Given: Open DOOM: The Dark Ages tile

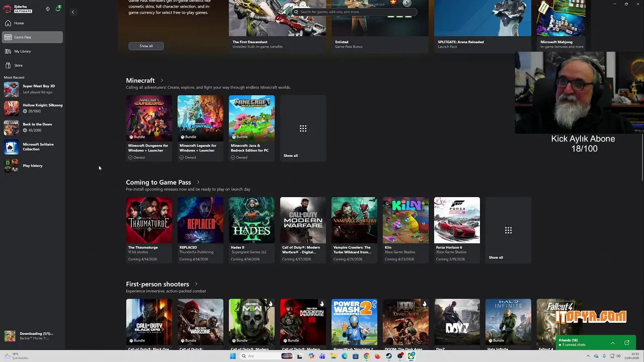Looking at the screenshot, I should (406, 324).
